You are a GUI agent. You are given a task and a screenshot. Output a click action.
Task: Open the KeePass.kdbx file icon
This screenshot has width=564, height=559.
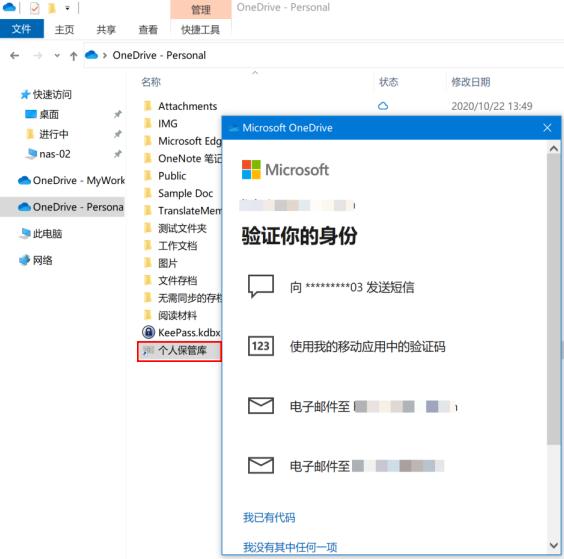pos(148,332)
